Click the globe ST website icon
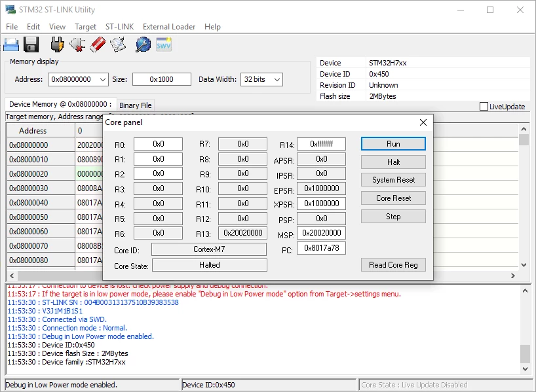Viewport: 536px width, 392px height. [143, 45]
